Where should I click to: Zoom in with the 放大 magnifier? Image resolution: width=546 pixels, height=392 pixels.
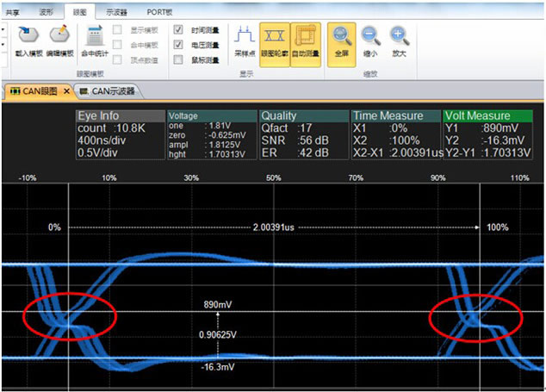(399, 39)
